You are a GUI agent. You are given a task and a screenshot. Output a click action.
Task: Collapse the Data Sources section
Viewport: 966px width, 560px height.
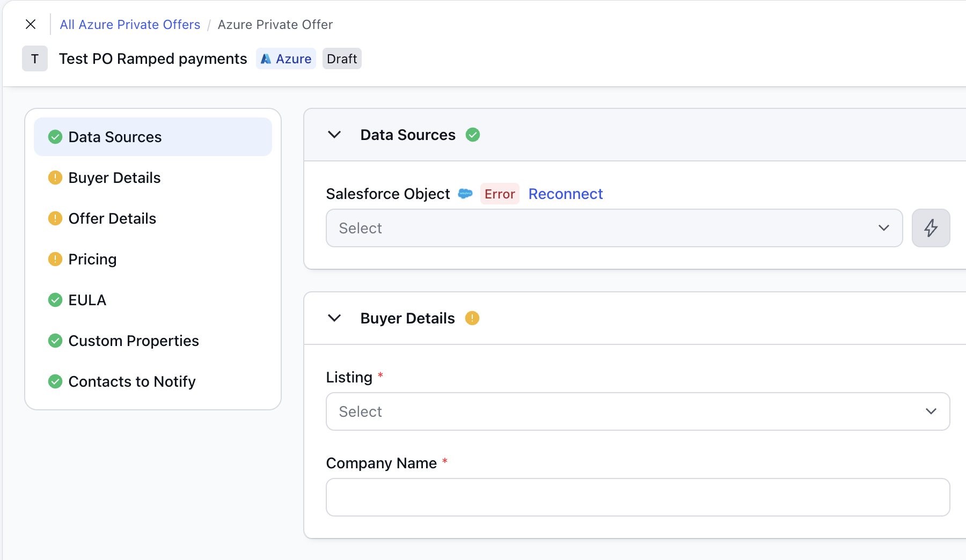click(x=334, y=135)
